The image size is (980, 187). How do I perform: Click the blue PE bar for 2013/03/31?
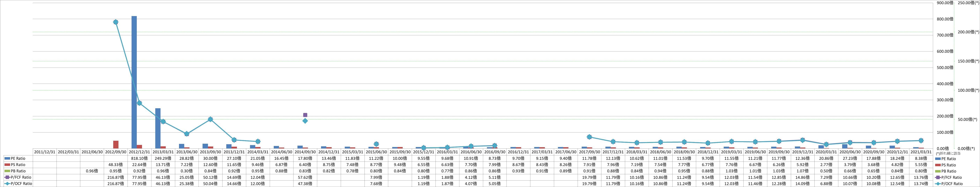coord(158,128)
